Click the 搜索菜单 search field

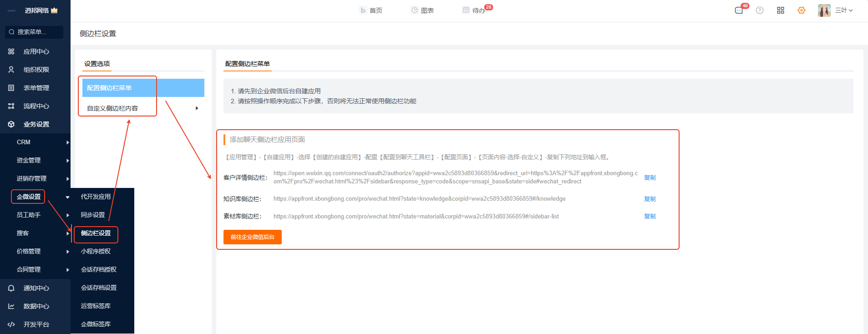(34, 32)
